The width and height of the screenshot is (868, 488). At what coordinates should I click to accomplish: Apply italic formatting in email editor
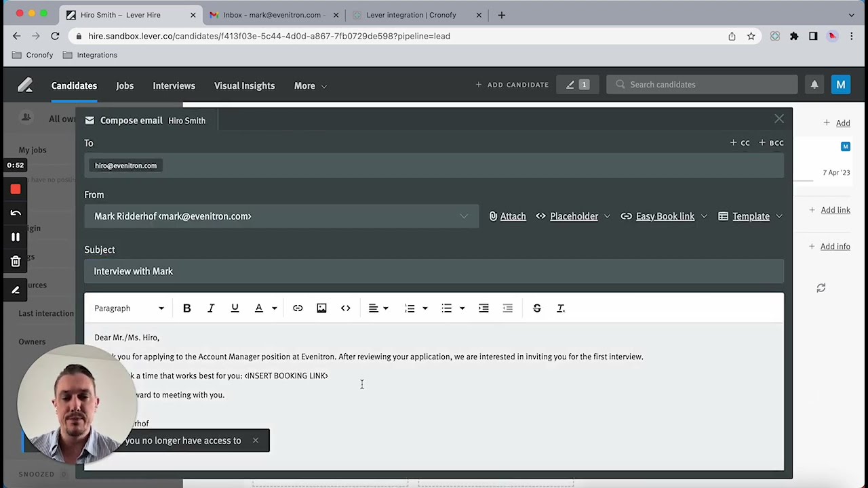coord(211,308)
